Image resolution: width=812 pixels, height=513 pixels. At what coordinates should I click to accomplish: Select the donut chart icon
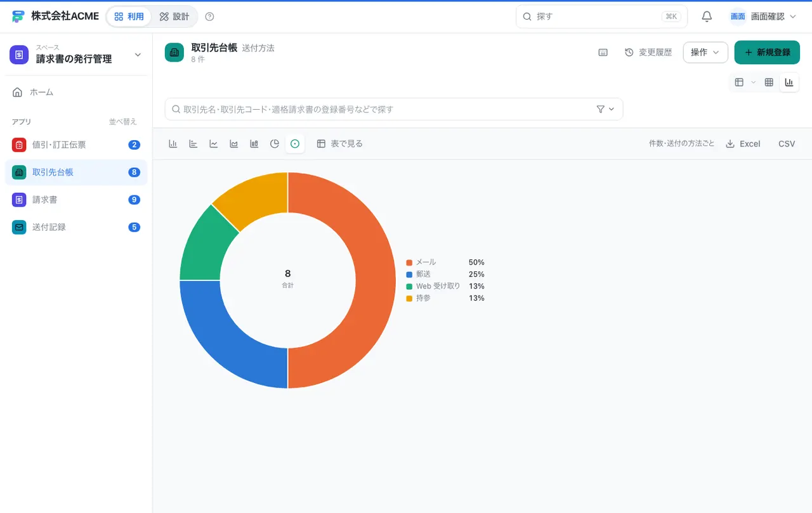295,144
